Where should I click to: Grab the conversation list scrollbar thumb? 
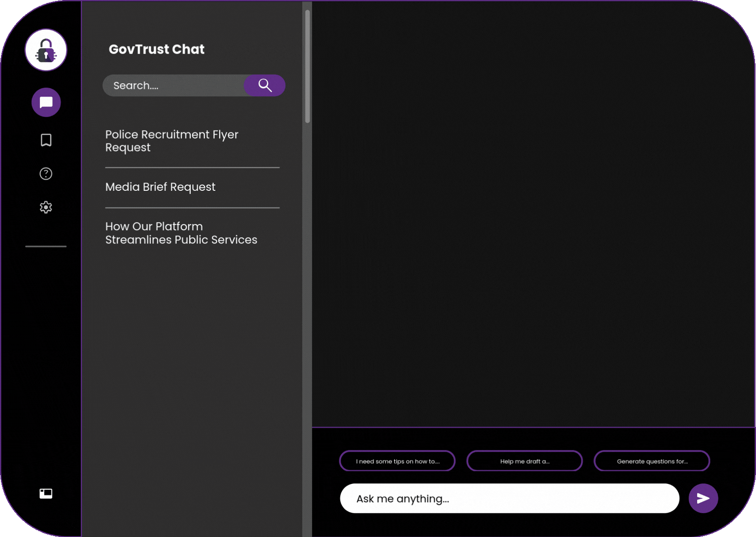[x=307, y=66]
